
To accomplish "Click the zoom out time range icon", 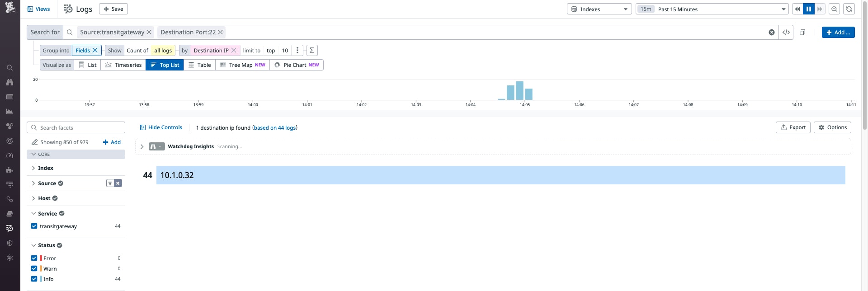I will [x=834, y=9].
